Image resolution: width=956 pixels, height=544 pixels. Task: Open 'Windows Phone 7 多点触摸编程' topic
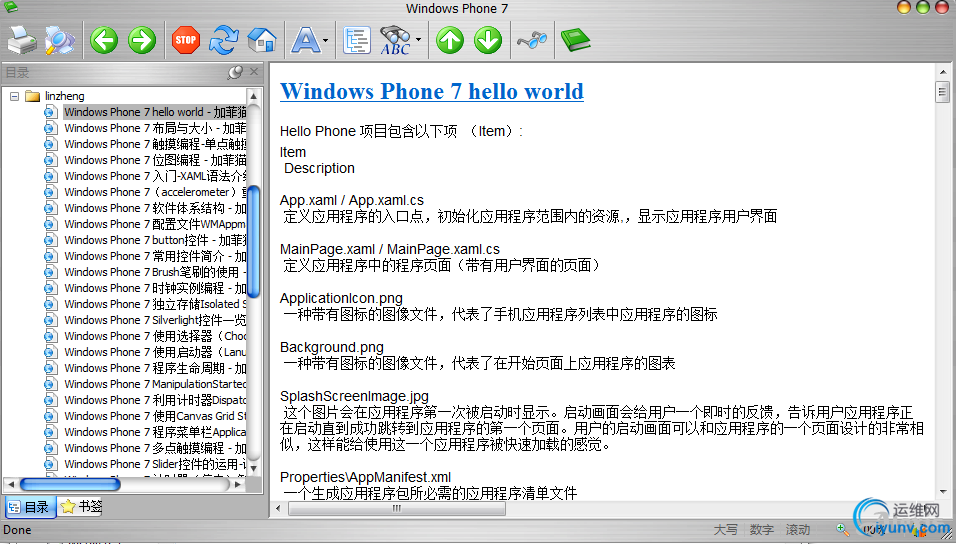[x=155, y=448]
